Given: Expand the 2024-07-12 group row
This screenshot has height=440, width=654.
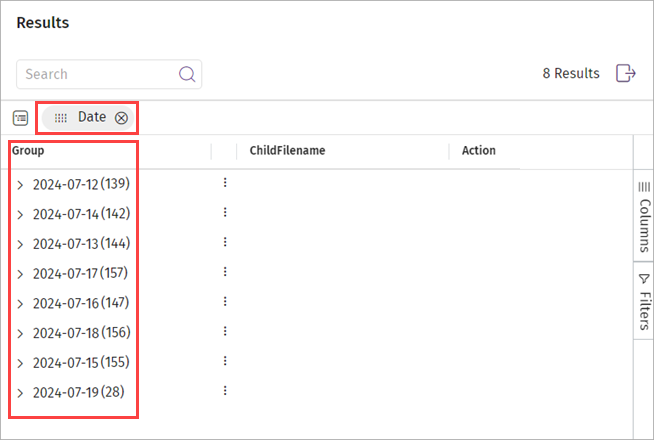Looking at the screenshot, I should click(x=20, y=185).
